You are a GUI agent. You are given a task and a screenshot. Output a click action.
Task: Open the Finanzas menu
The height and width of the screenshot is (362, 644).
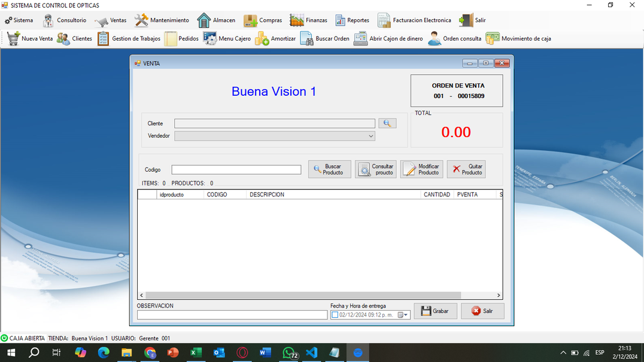point(308,20)
